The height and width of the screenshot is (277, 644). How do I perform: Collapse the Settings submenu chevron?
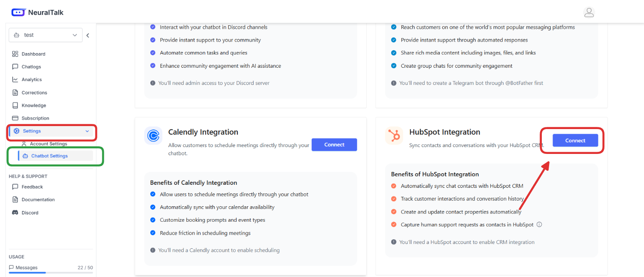click(87, 131)
